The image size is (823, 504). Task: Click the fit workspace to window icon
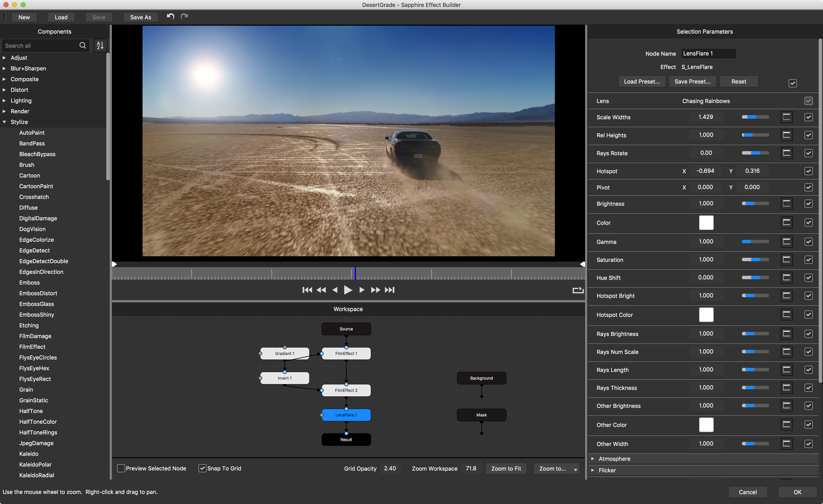(x=507, y=468)
